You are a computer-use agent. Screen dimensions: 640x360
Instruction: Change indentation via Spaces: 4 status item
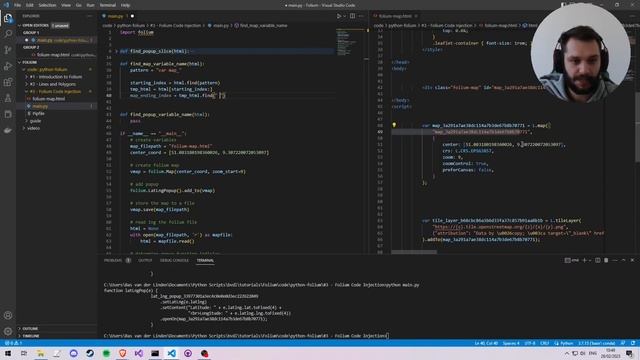tap(511, 343)
